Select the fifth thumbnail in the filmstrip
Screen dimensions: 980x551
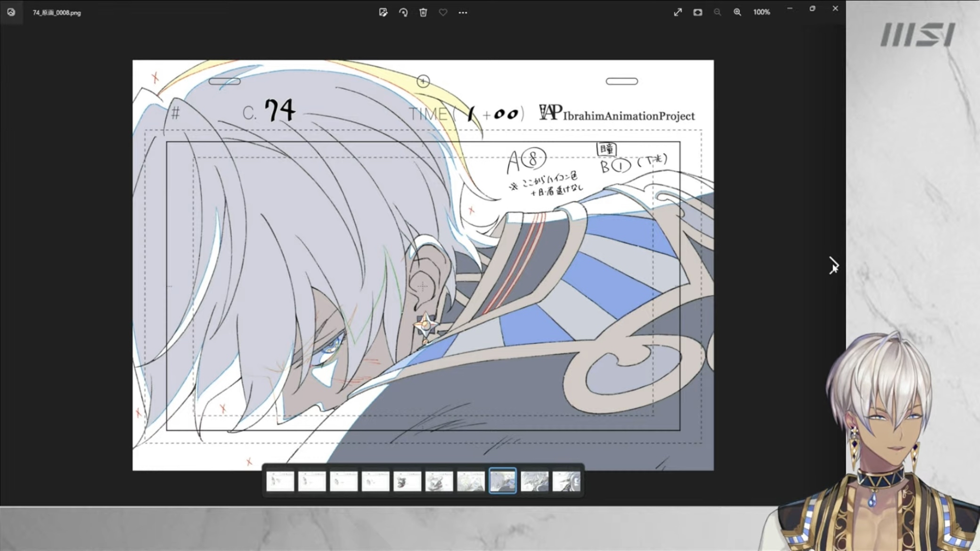click(407, 481)
